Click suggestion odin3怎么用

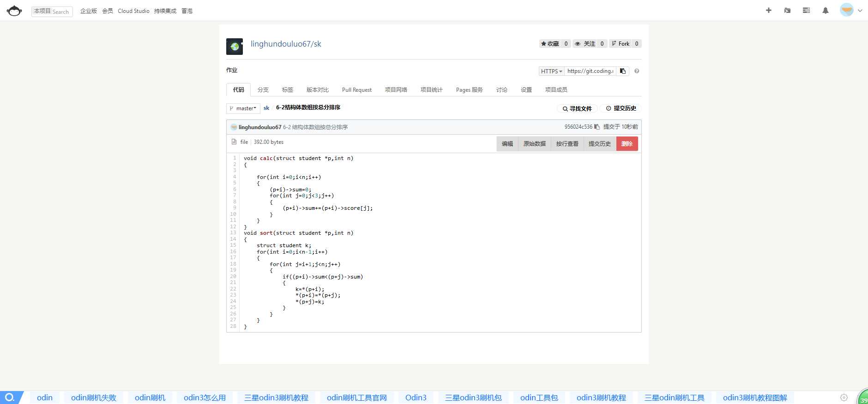coord(205,398)
